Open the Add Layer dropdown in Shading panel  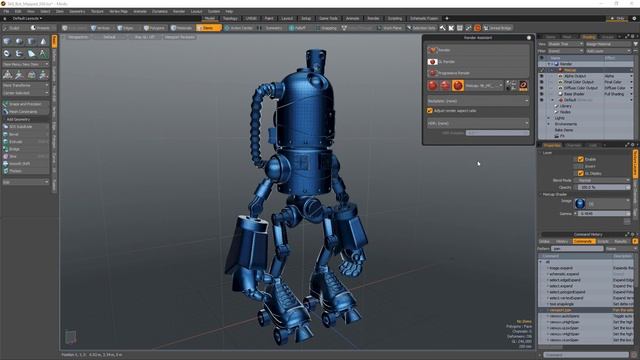click(608, 51)
